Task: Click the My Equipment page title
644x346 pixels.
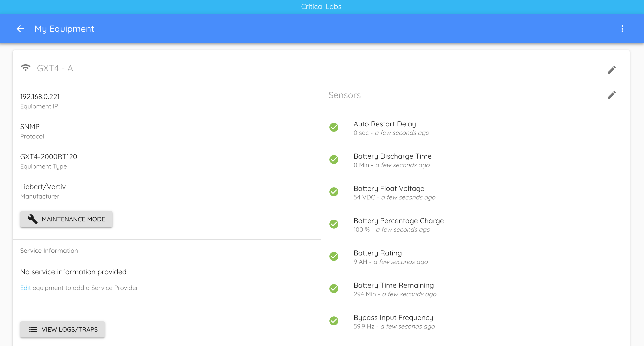Action: [x=64, y=29]
